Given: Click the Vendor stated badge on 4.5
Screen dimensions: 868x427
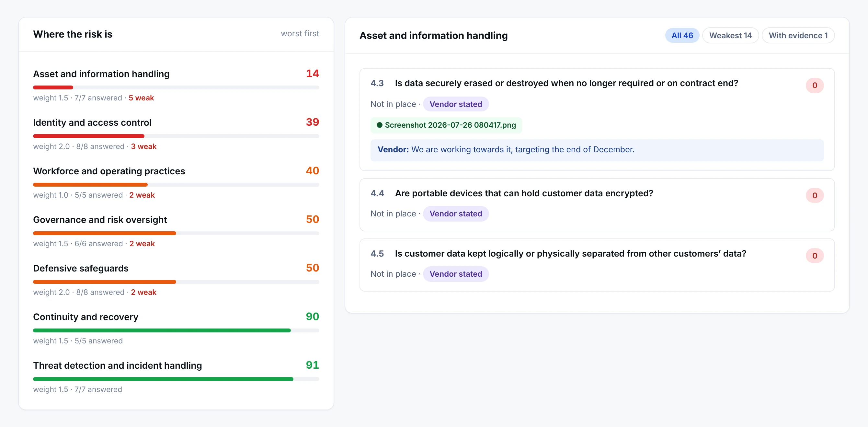Looking at the screenshot, I should [456, 274].
